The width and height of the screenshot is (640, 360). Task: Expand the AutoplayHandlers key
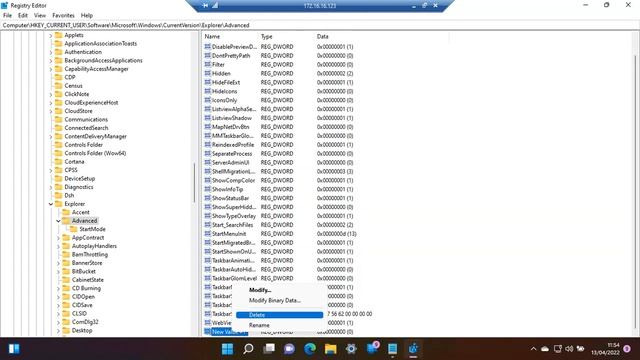tap(58, 246)
